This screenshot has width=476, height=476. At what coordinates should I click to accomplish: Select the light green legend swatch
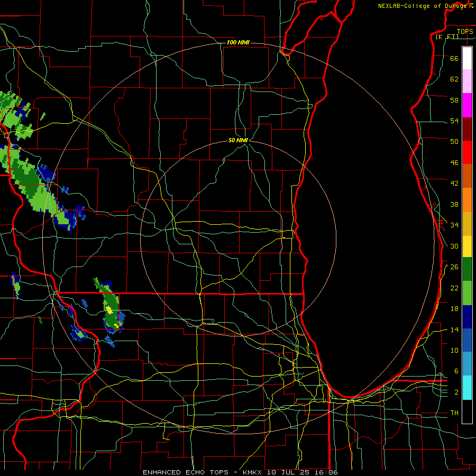467,293
